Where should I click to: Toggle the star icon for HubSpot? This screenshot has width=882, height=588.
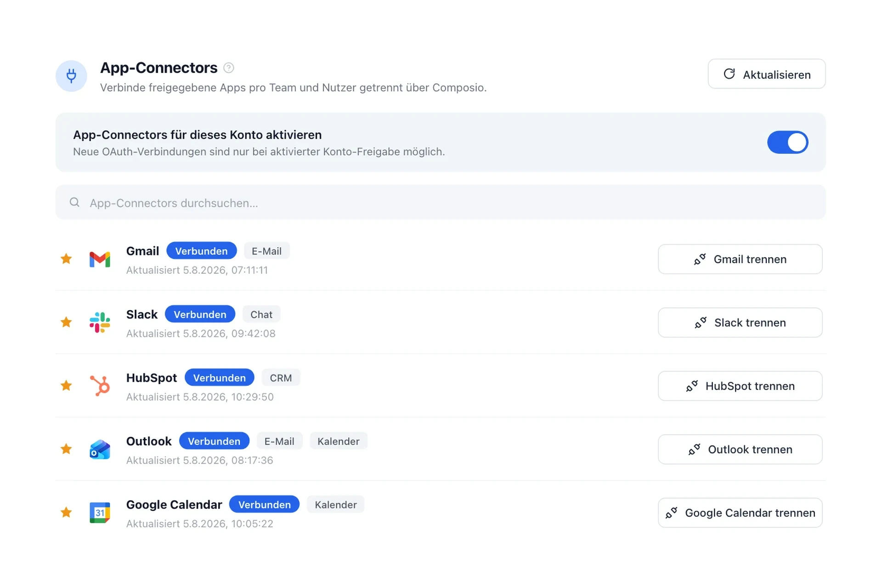(x=66, y=386)
